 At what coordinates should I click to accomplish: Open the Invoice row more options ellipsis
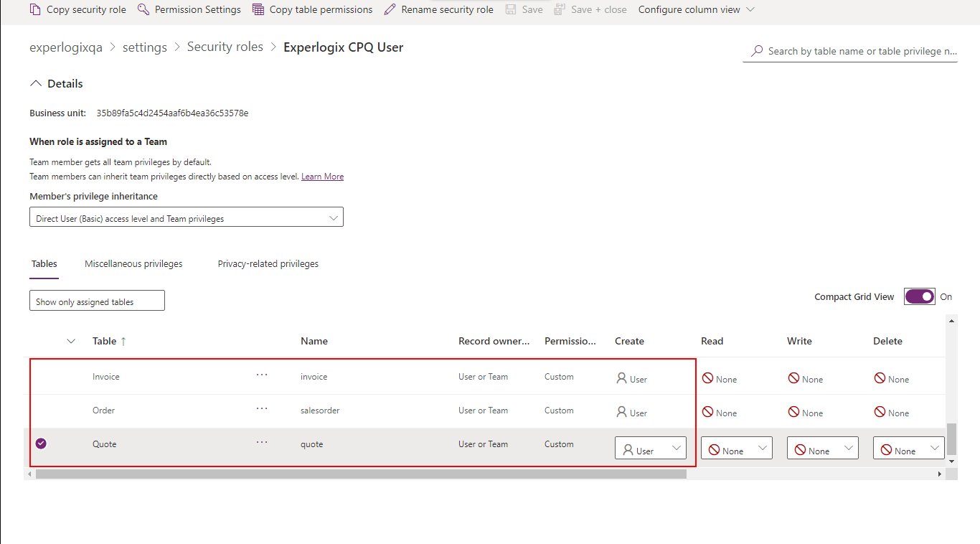point(262,375)
